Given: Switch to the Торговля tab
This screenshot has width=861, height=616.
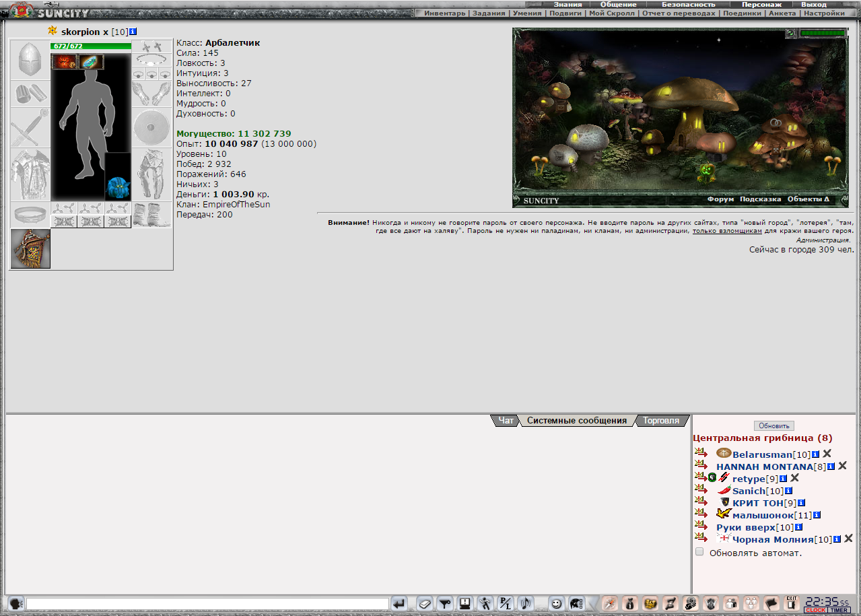Looking at the screenshot, I should click(661, 421).
